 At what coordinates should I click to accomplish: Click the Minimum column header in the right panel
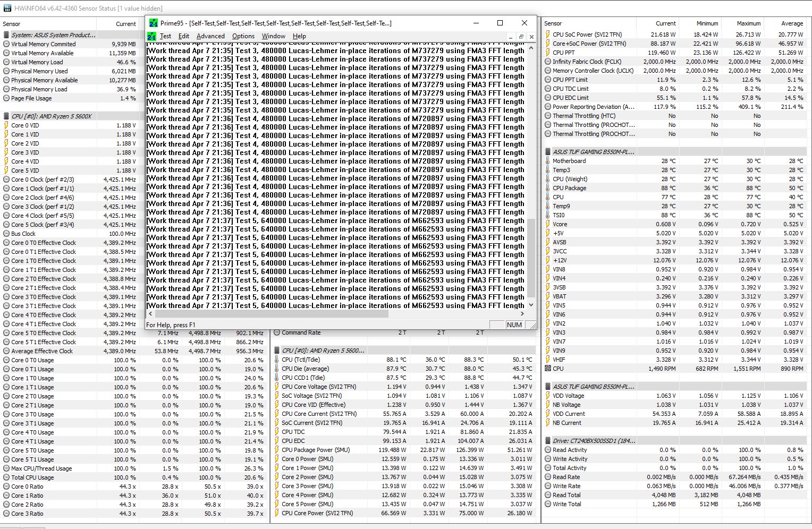700,23
